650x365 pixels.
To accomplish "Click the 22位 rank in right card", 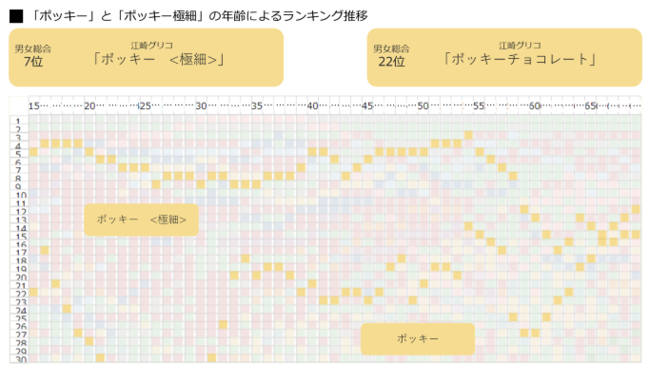I will point(391,62).
